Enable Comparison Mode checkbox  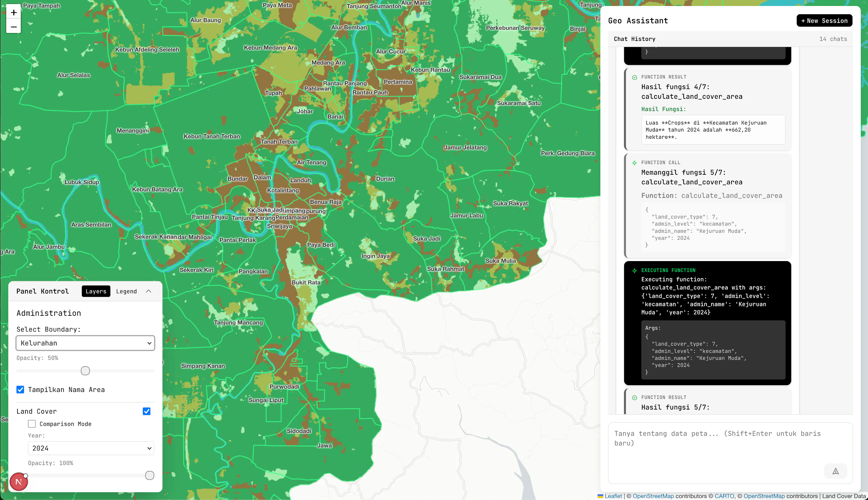point(32,424)
